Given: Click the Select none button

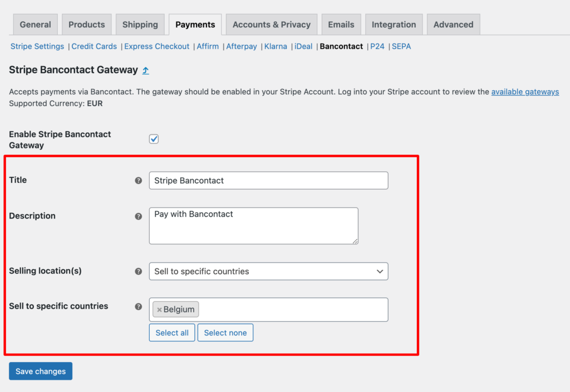Looking at the screenshot, I should pyautogui.click(x=225, y=333).
